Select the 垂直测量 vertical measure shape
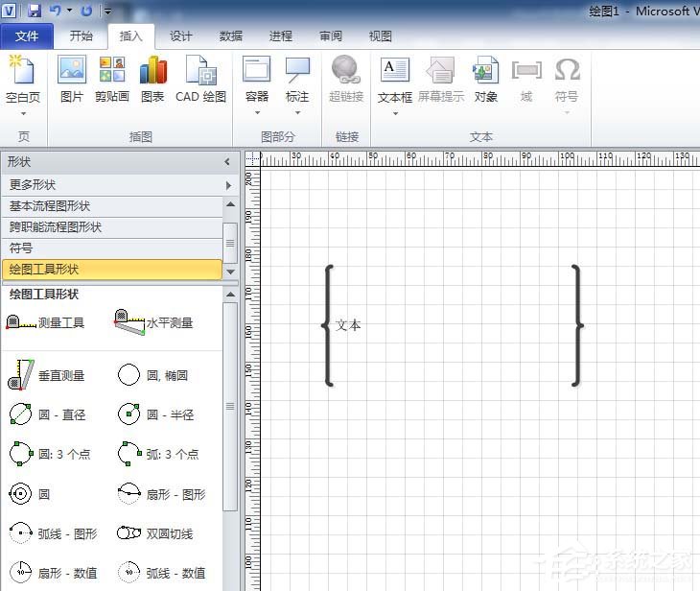700x591 pixels. pos(46,375)
